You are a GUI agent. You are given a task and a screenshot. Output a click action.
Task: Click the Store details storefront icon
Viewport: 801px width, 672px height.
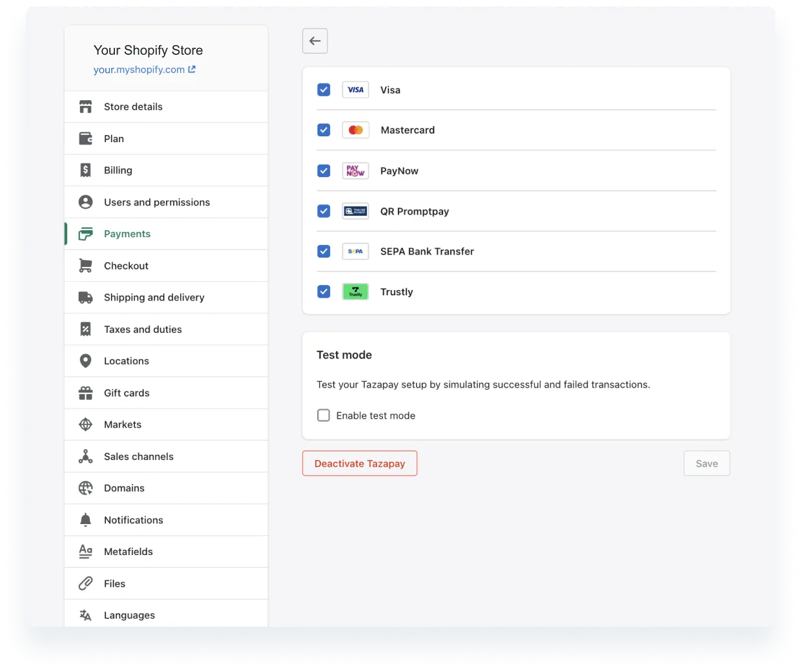click(85, 107)
